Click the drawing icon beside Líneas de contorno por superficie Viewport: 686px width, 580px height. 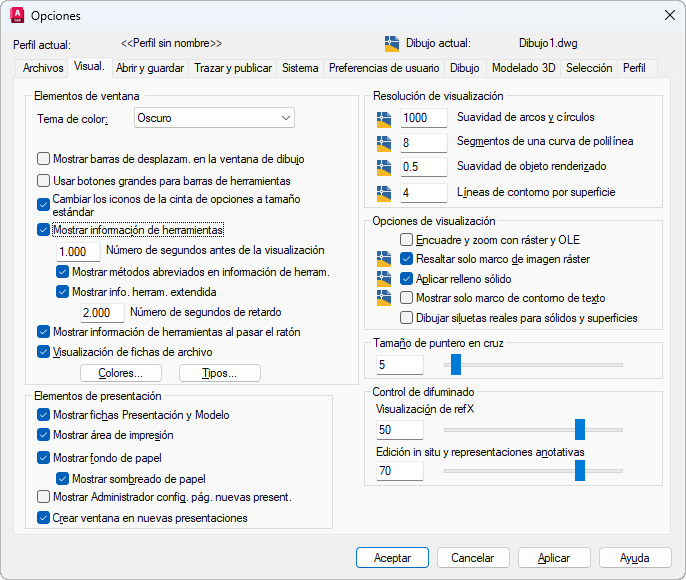384,194
